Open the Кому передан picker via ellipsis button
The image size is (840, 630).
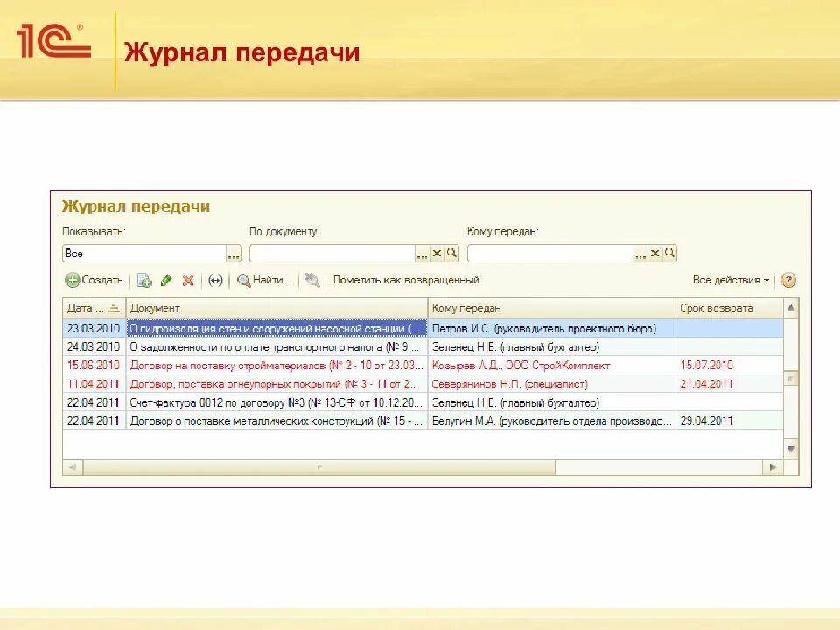tap(640, 252)
